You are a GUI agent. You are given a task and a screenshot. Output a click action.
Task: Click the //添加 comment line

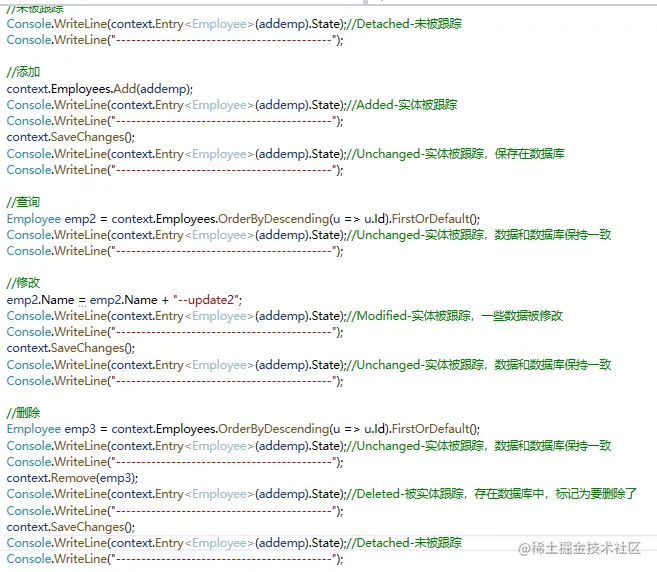pyautogui.click(x=23, y=72)
